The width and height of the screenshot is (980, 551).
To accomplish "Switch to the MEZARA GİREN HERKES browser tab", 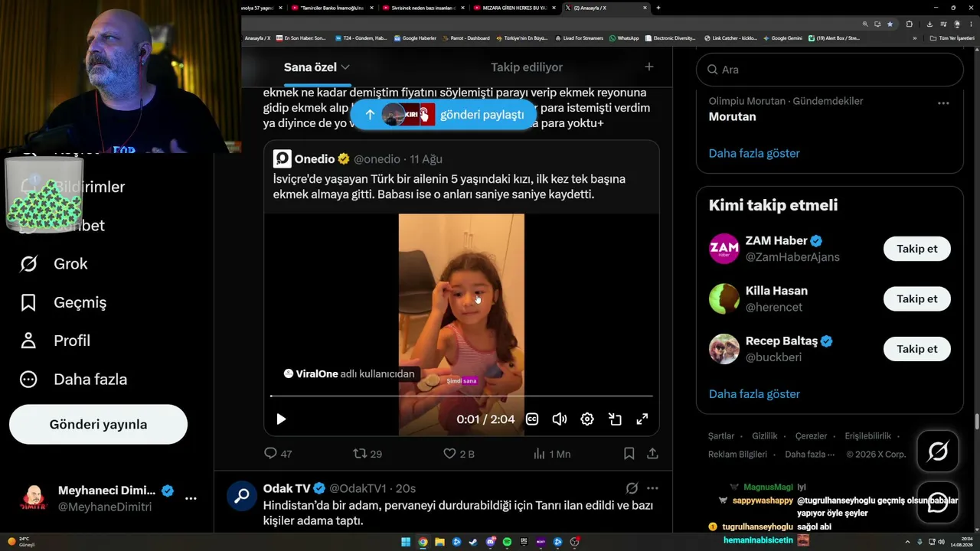I will [x=513, y=8].
